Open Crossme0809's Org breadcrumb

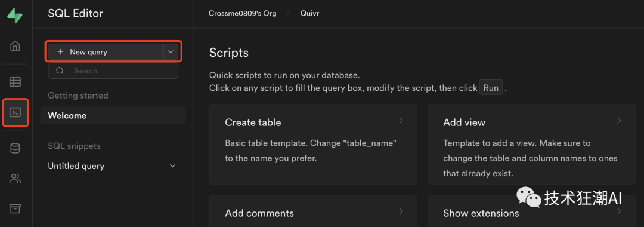point(242,13)
